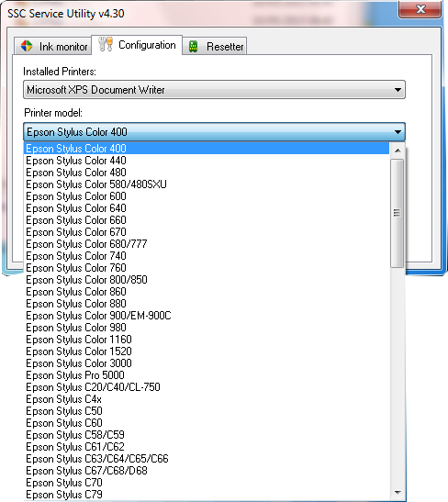Image resolution: width=448 pixels, height=502 pixels.
Task: Select Epson Stylus C4x
Action: coord(207,399)
